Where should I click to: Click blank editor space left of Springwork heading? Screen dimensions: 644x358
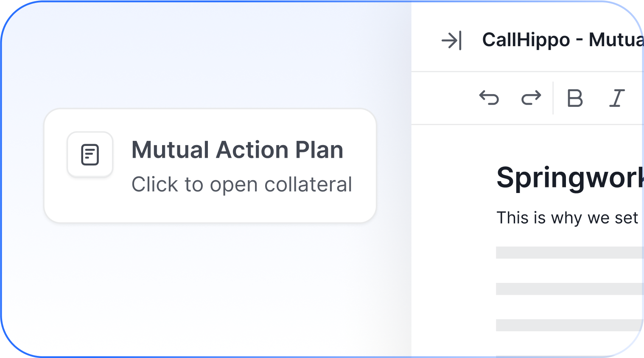tap(454, 178)
